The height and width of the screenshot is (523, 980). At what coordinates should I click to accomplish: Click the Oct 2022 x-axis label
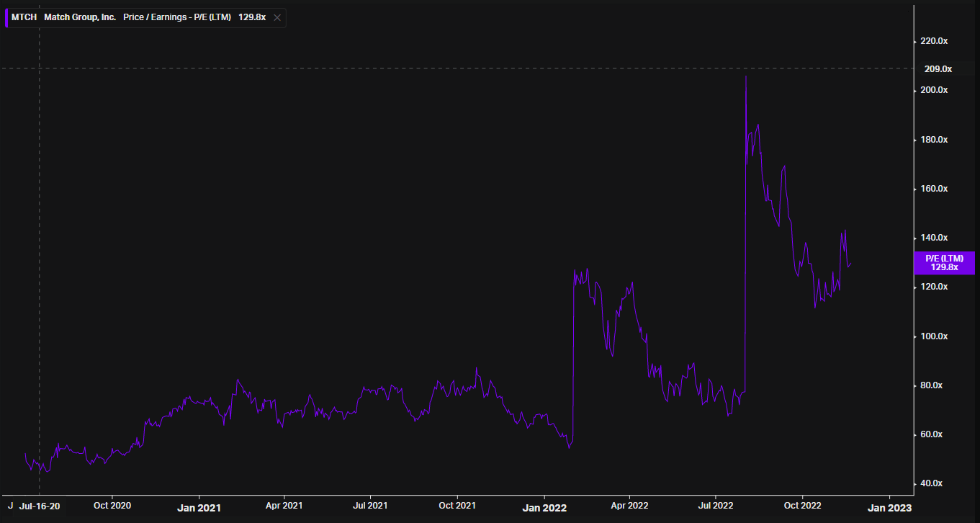point(803,506)
